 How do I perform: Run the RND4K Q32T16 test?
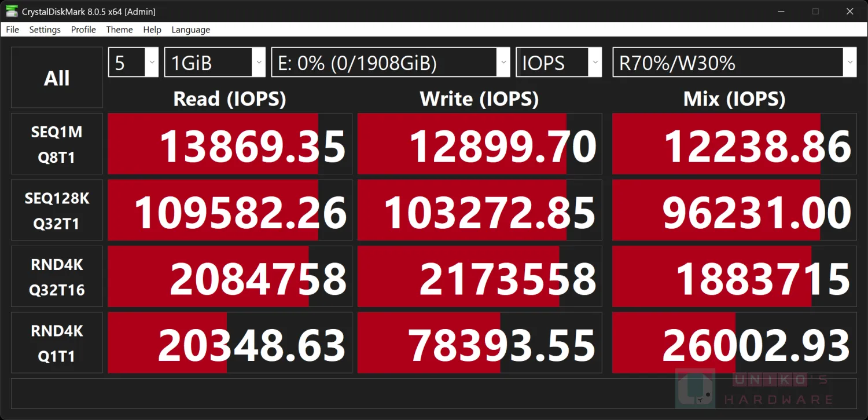(x=57, y=277)
